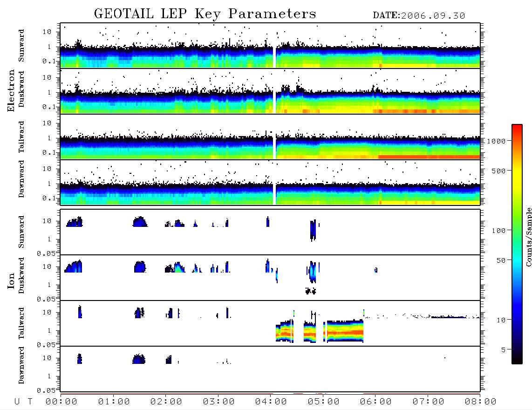Select the 01:00 time tick label
The height and width of the screenshot is (410, 532).
[114, 402]
